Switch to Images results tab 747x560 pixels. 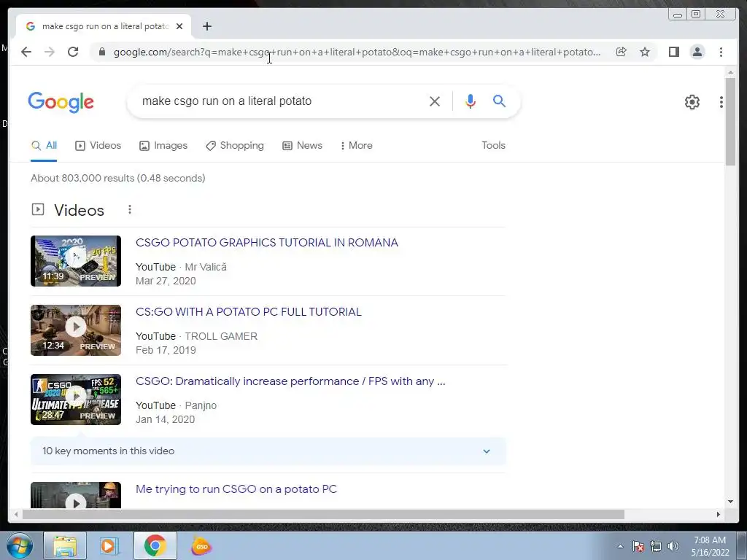tap(163, 146)
